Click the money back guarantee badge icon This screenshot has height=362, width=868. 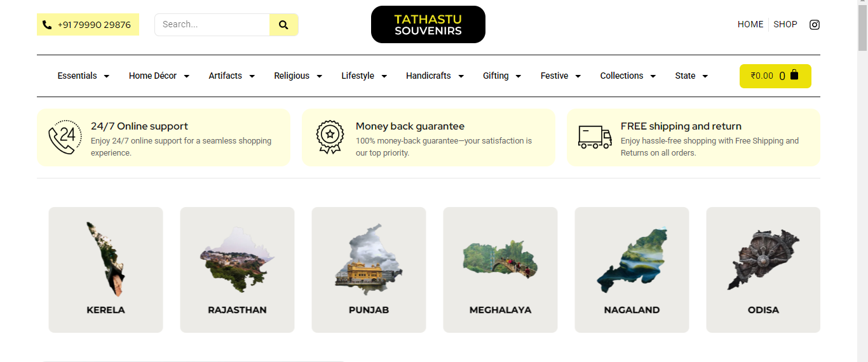(x=329, y=137)
